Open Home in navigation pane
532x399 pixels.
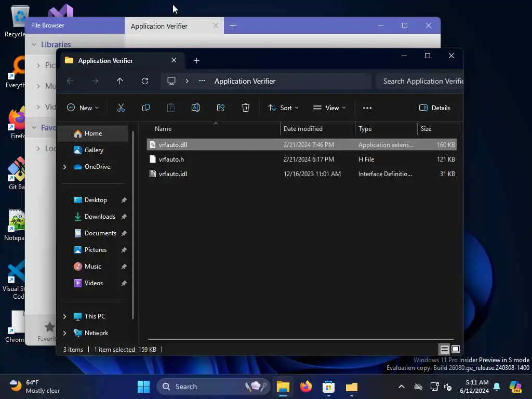pyautogui.click(x=94, y=134)
